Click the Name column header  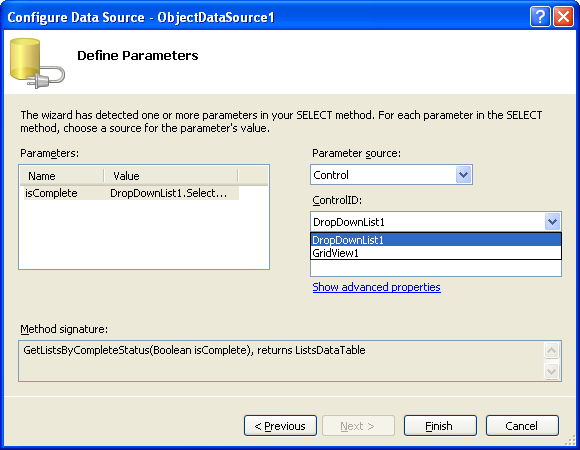(x=62, y=176)
